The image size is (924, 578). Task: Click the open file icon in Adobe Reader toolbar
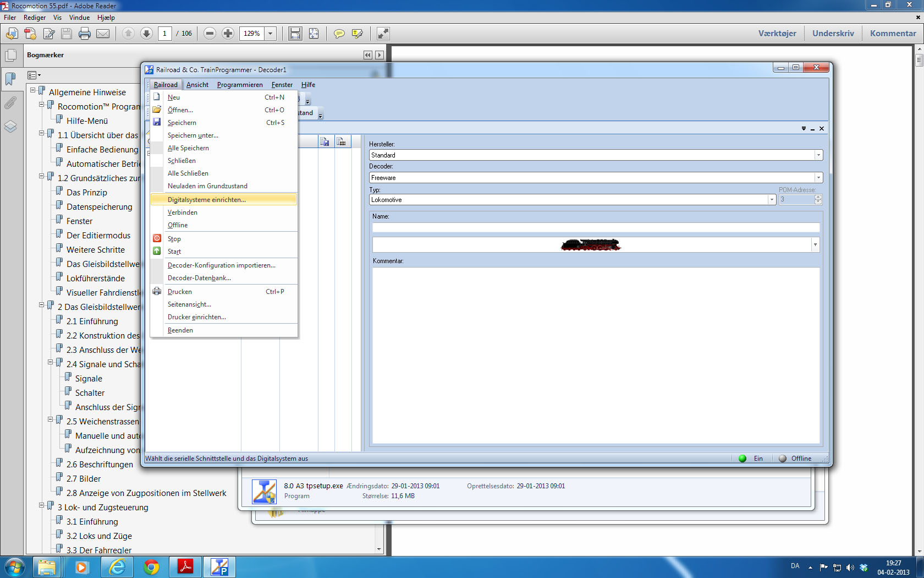pyautogui.click(x=12, y=34)
